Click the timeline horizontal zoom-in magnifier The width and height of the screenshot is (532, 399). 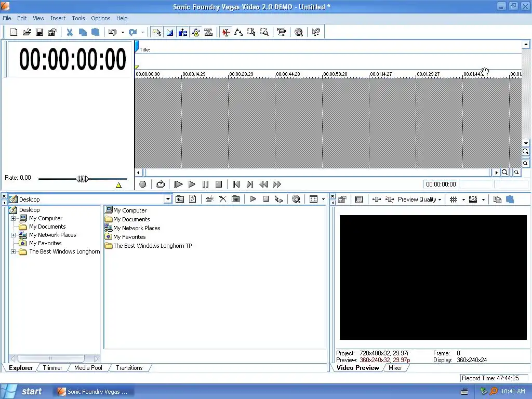505,172
